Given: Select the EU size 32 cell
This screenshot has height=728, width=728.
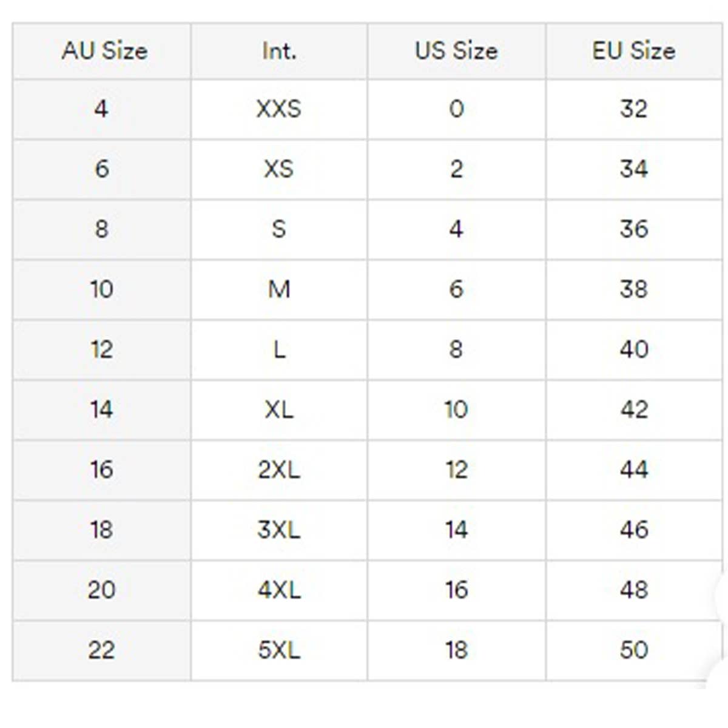Looking at the screenshot, I should click(x=633, y=109).
